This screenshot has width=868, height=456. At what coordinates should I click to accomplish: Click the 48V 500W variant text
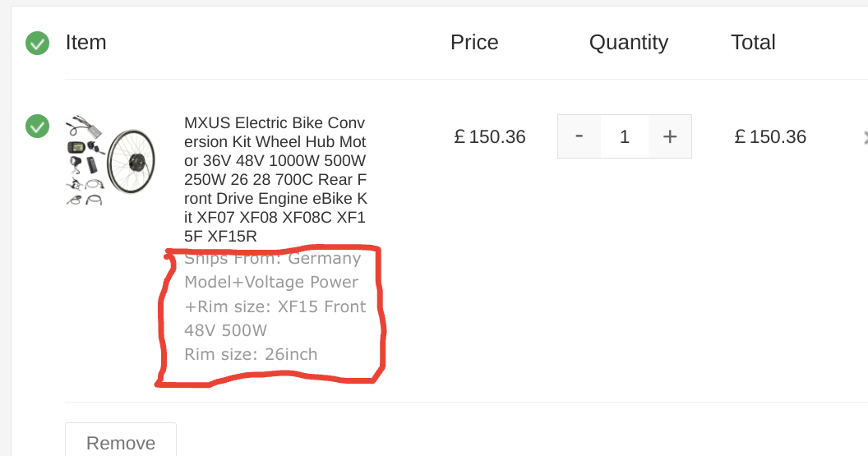coord(226,330)
